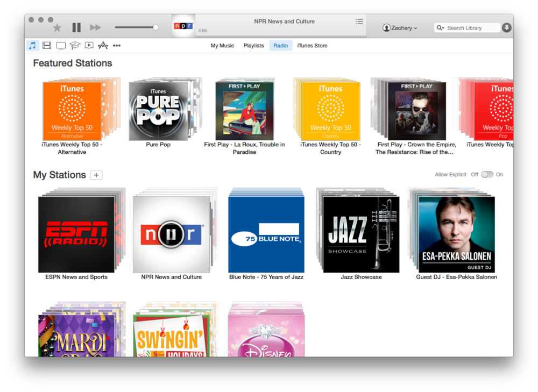Screen dimensions: 538x392
Task: Click the Featured Stations heading
Action: 73,63
